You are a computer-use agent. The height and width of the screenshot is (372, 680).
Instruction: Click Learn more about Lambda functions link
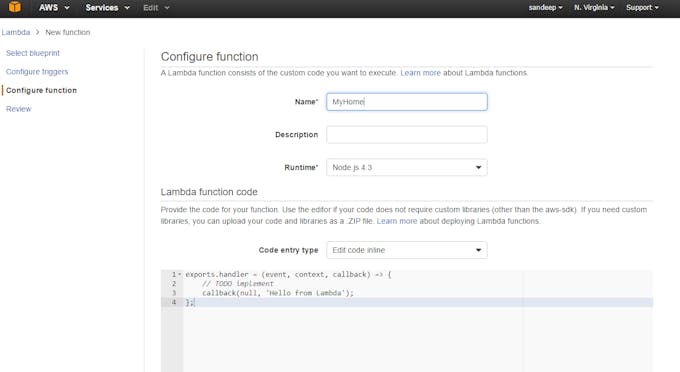click(x=420, y=73)
